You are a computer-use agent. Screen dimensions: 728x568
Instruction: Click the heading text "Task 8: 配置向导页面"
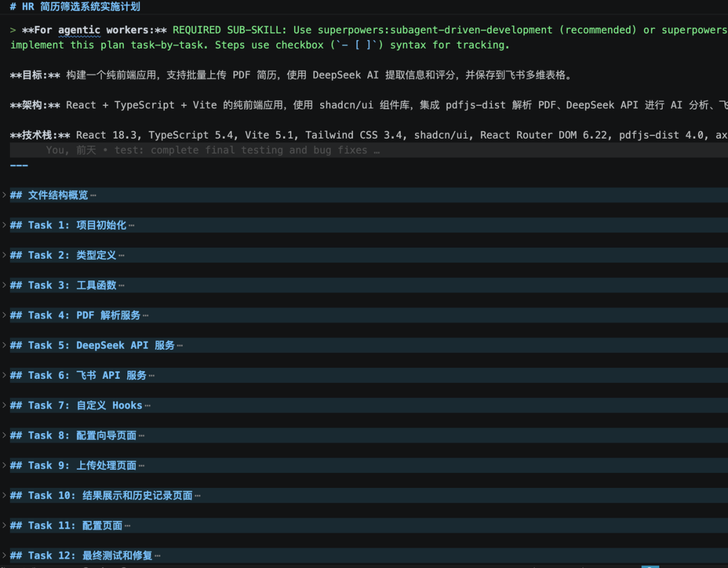pos(82,435)
